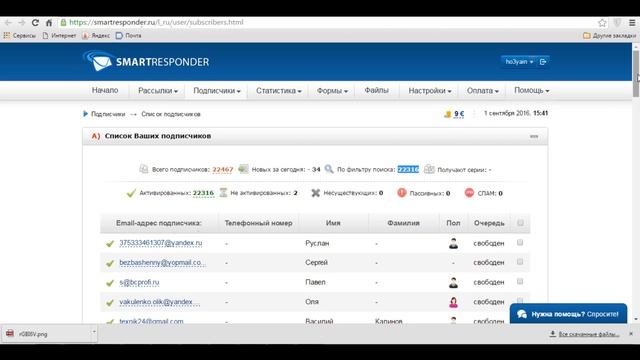The width and height of the screenshot is (640, 360).
Task: Click the Имя column header
Action: click(333, 223)
